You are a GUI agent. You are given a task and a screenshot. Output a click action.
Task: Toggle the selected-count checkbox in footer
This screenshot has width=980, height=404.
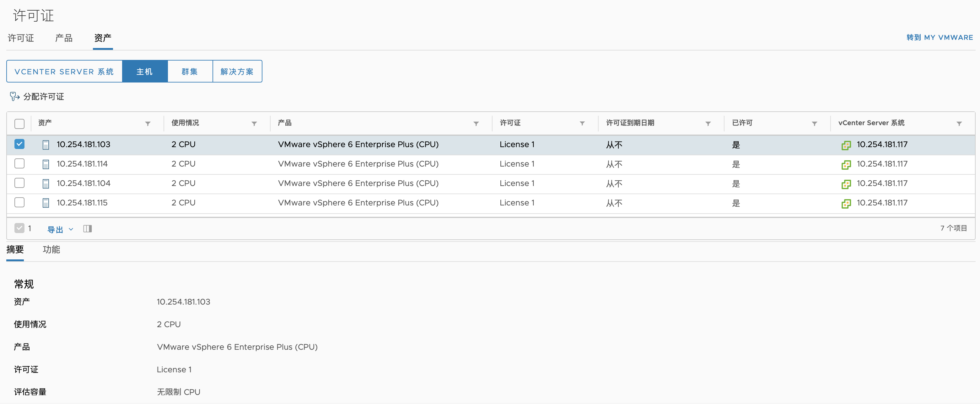tap(19, 228)
